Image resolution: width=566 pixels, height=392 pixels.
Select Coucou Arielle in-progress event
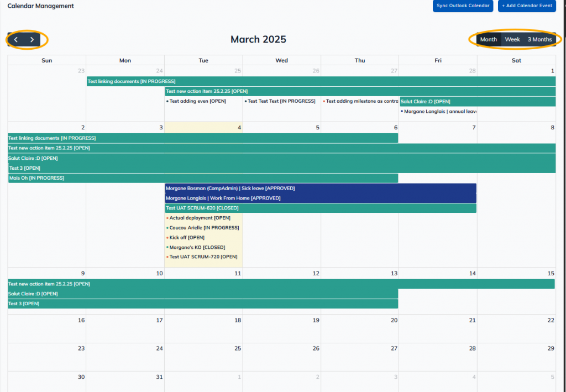tap(203, 228)
